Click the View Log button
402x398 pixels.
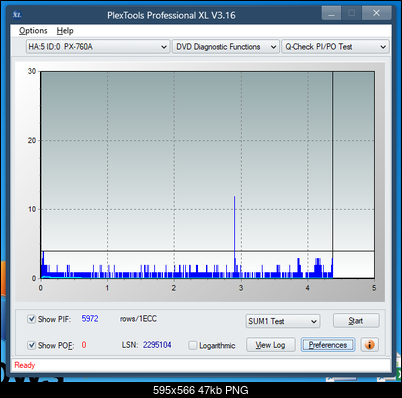coord(270,345)
